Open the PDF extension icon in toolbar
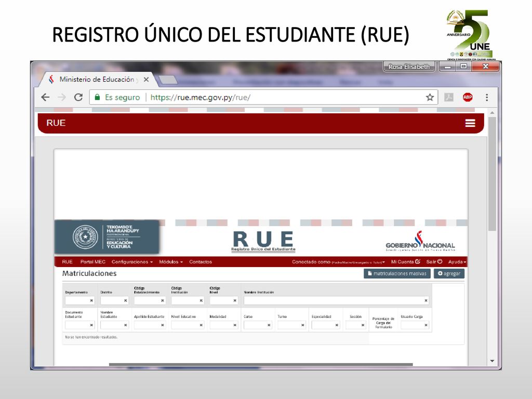 pos(449,97)
